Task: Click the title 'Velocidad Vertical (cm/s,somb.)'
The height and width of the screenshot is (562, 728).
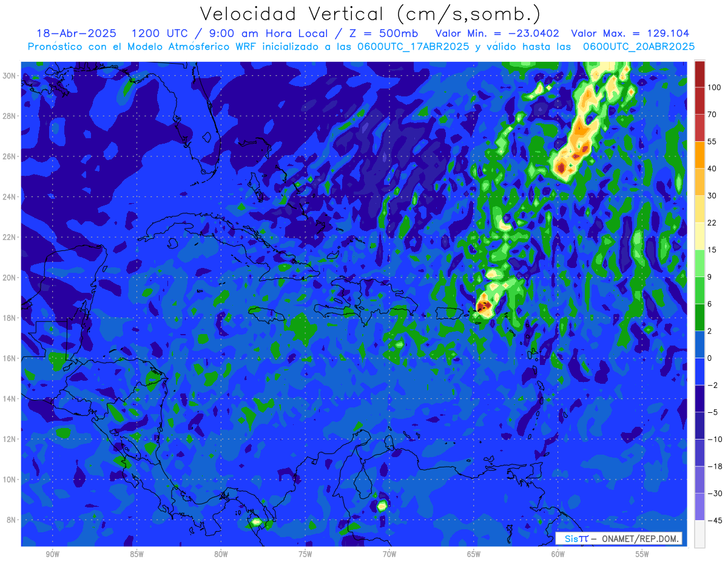Action: click(x=370, y=14)
